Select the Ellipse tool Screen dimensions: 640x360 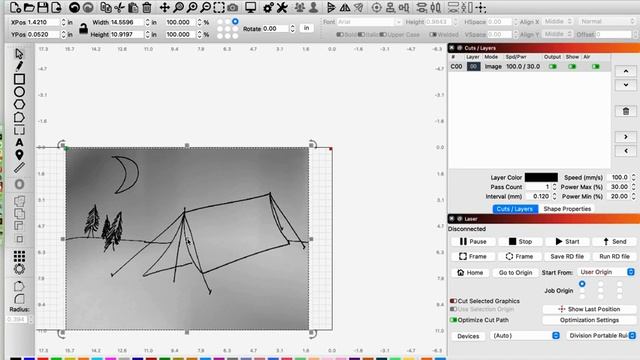click(19, 92)
